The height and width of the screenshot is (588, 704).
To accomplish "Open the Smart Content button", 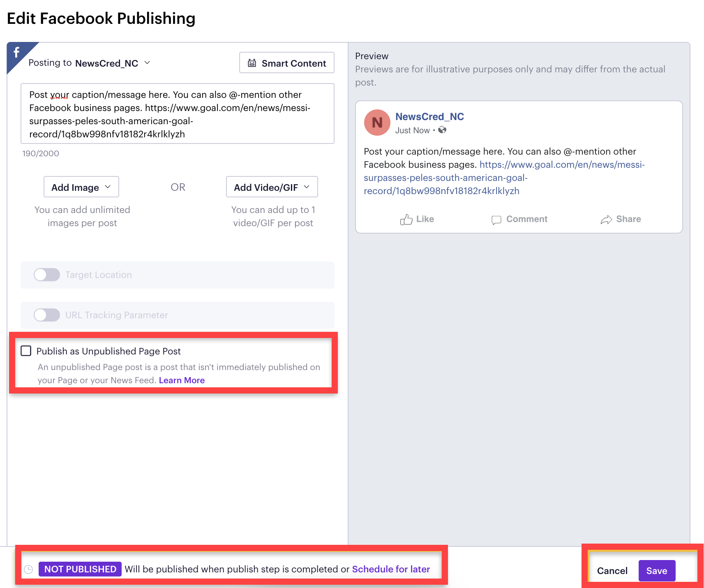I will [287, 63].
